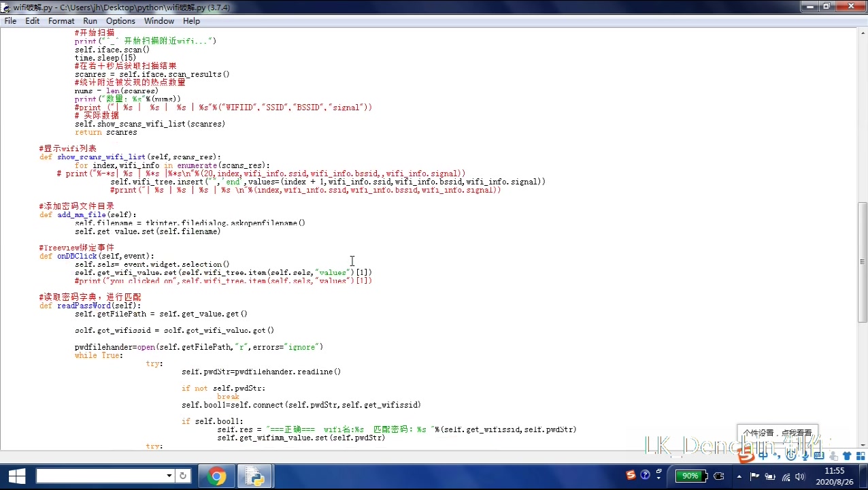Click the '#显示wifi列表' comment line
Viewport: 868px width, 490px height.
tap(68, 148)
